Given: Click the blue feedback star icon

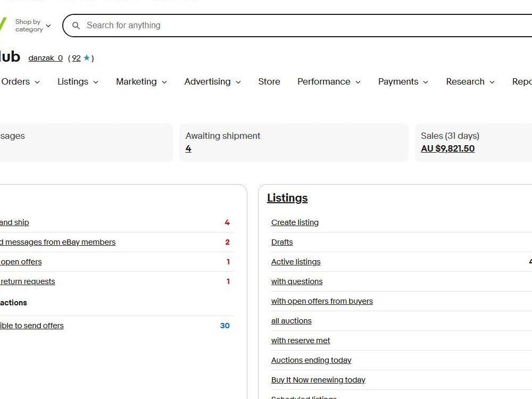Looking at the screenshot, I should coord(87,58).
